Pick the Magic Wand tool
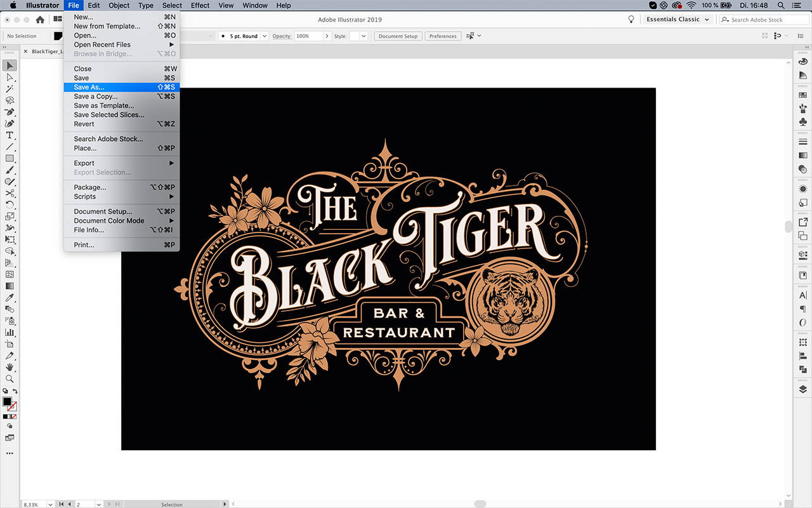 10,89
